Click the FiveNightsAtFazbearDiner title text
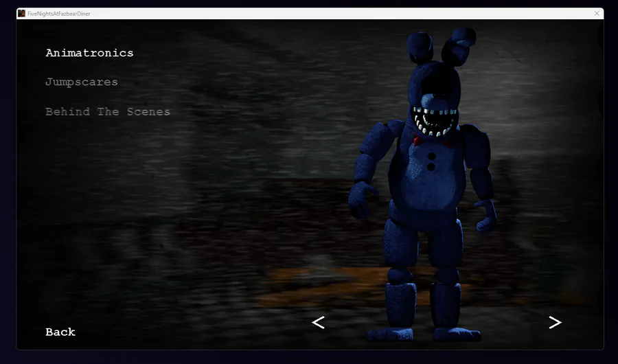Image resolution: width=618 pixels, height=364 pixels. point(59,14)
